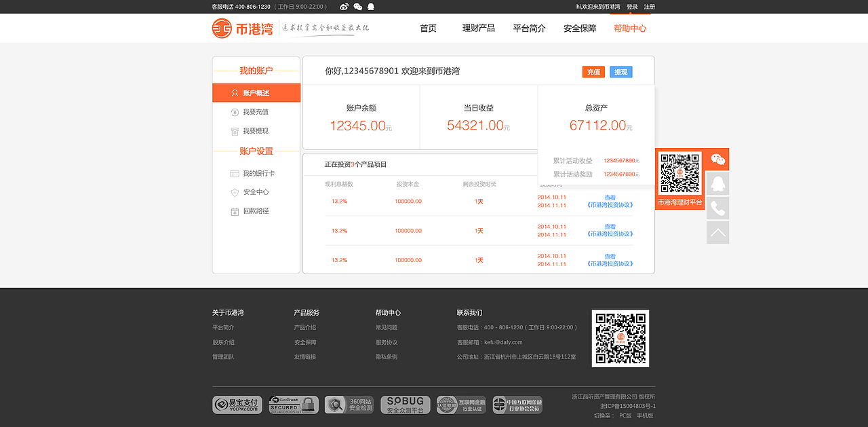Click the 浙ICP备15004803号-1 text
Screen dimensions: 868x427
pos(628,406)
